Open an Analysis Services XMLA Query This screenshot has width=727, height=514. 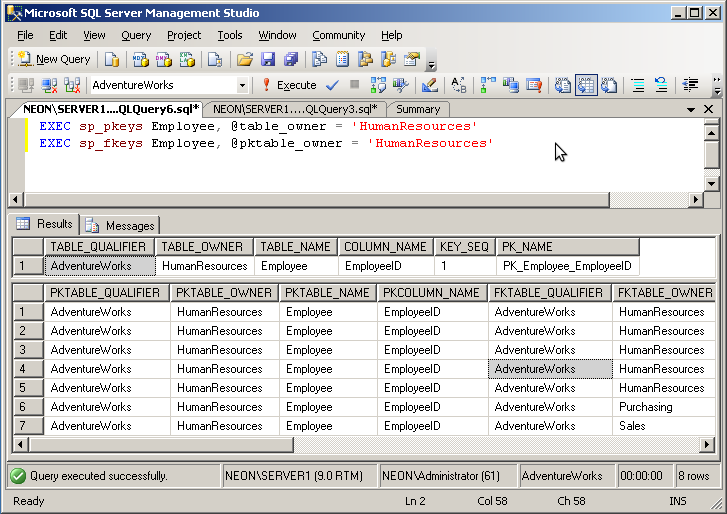pyautogui.click(x=187, y=59)
